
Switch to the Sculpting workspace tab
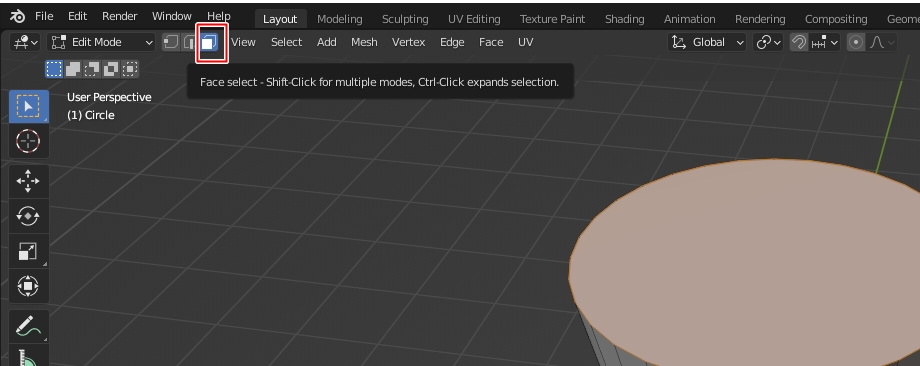pos(405,19)
